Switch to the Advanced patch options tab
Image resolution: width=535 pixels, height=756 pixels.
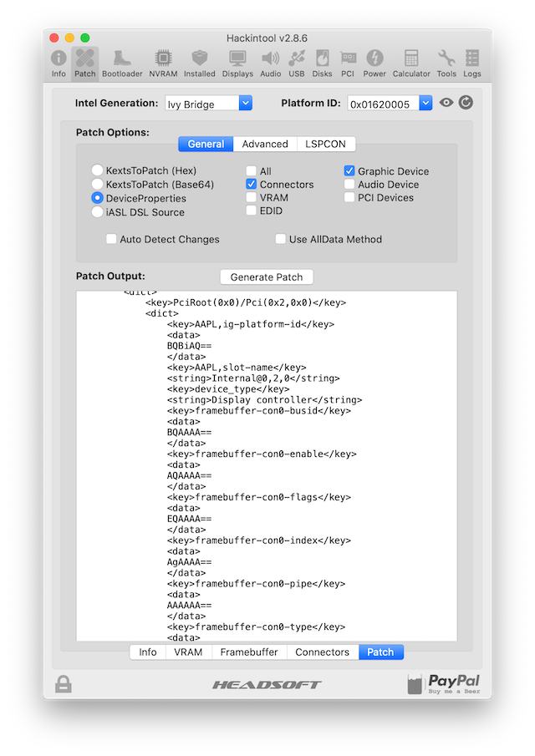coord(265,144)
